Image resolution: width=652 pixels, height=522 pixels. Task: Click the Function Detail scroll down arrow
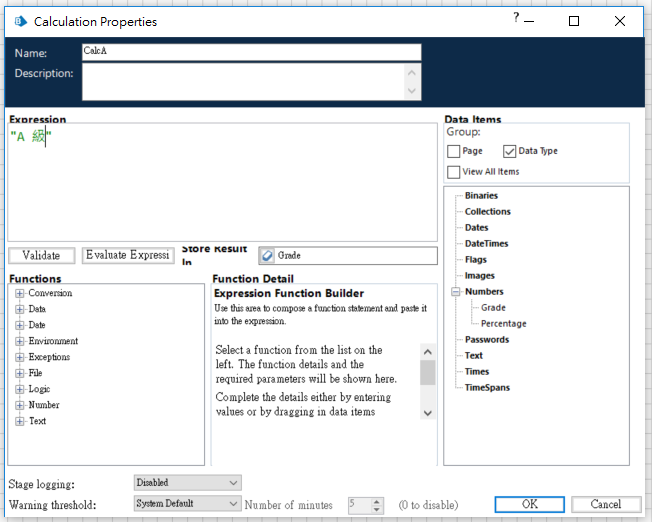(x=427, y=413)
